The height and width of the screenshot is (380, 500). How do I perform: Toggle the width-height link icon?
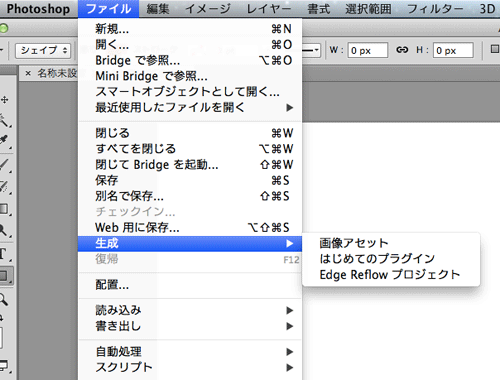(402, 50)
